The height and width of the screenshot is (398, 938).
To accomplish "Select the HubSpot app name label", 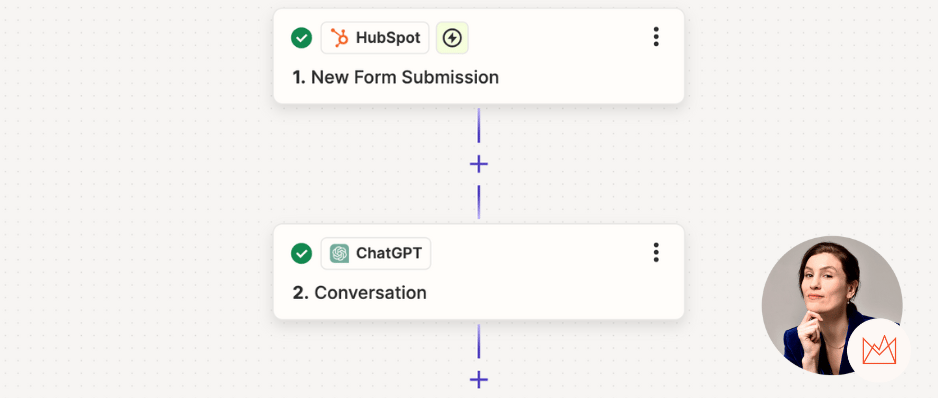I will tap(388, 38).
